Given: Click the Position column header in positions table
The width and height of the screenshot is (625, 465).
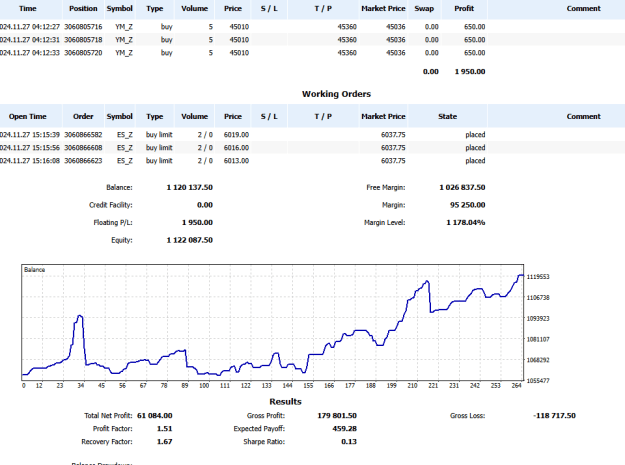Looking at the screenshot, I should click(83, 8).
